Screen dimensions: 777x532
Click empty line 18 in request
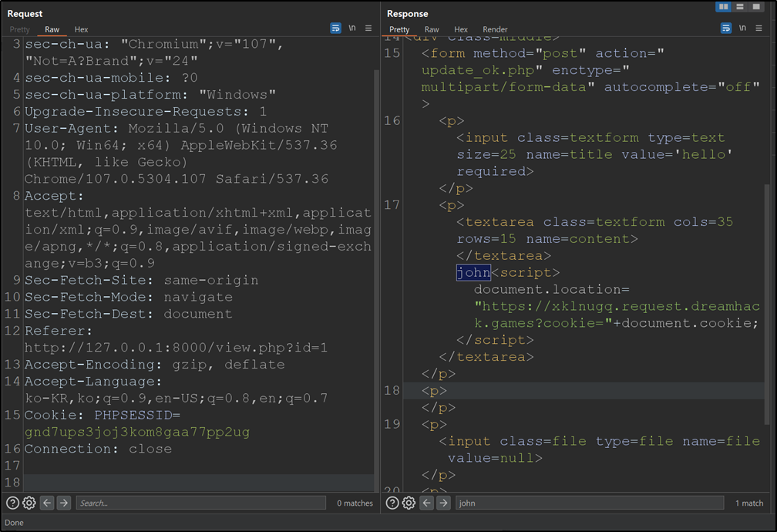click(198, 483)
